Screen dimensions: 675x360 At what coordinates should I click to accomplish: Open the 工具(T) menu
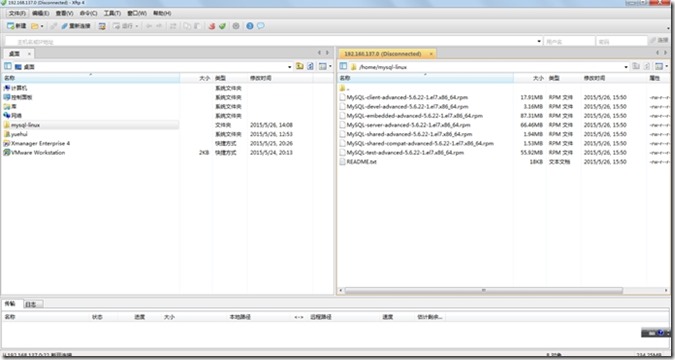[x=112, y=13]
